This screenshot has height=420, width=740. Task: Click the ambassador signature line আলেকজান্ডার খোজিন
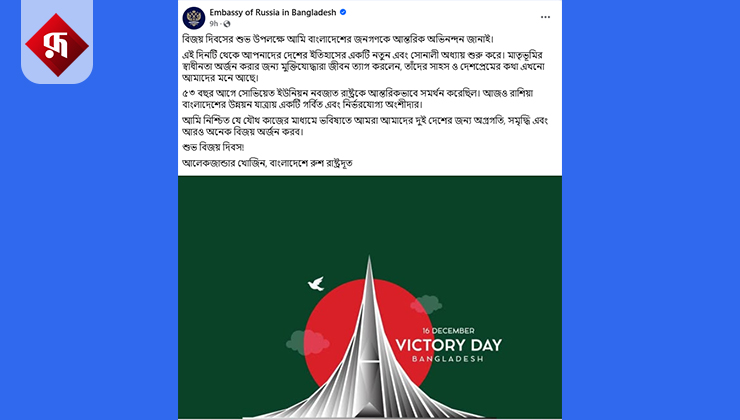click(x=267, y=163)
